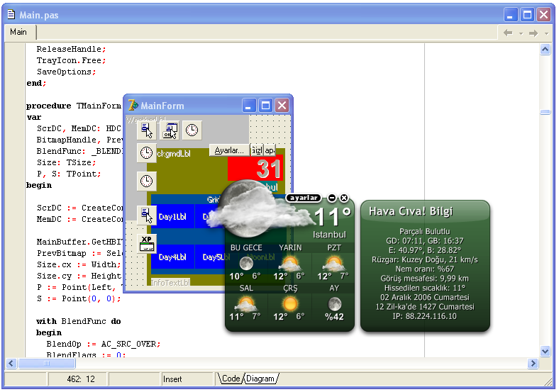Select the OK dialog component icon on MainForm
This screenshot has width=559, height=392.
click(x=170, y=130)
